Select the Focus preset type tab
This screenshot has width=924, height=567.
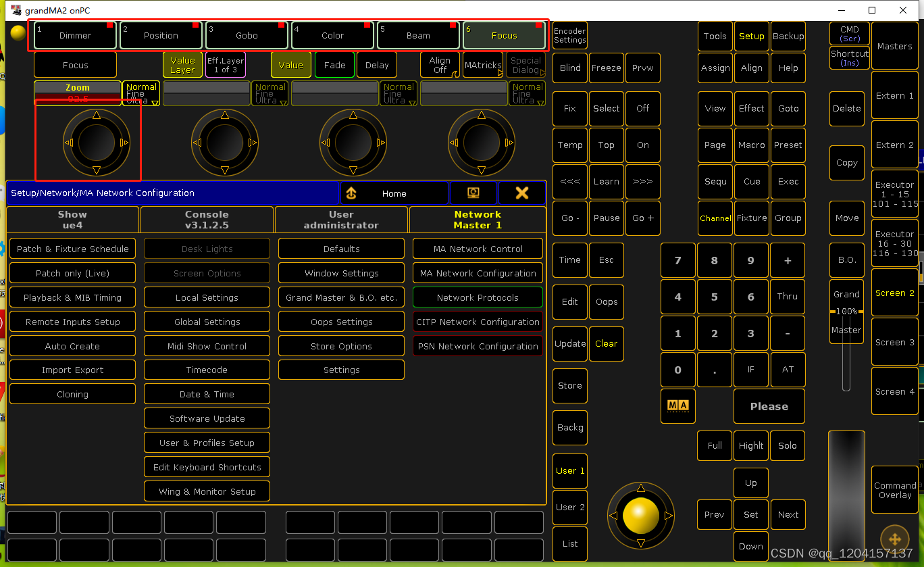504,35
